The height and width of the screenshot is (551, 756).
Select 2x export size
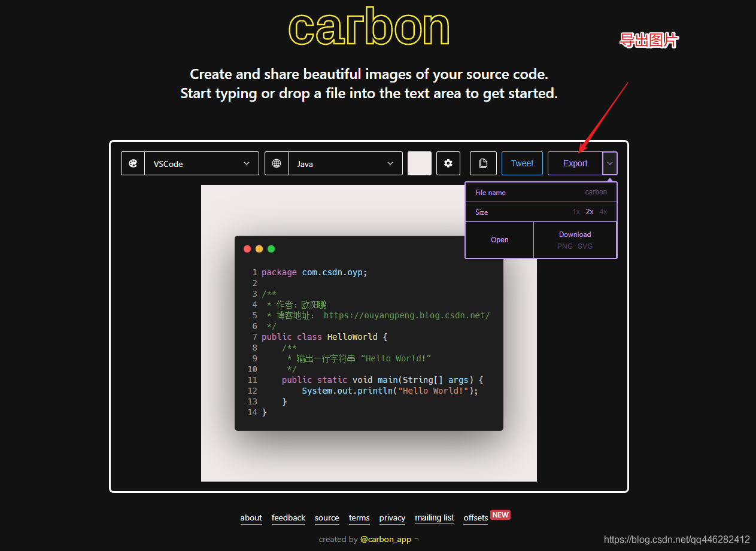pyautogui.click(x=590, y=212)
